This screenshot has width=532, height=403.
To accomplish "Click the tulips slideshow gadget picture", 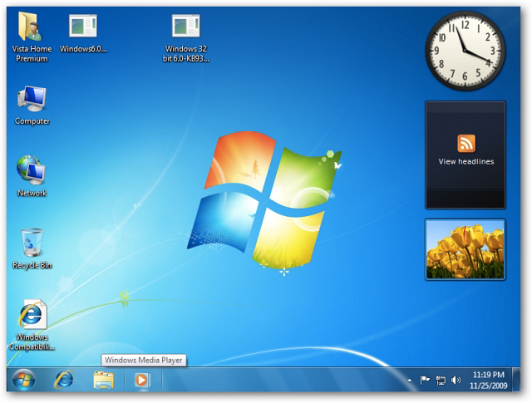I will (465, 249).
